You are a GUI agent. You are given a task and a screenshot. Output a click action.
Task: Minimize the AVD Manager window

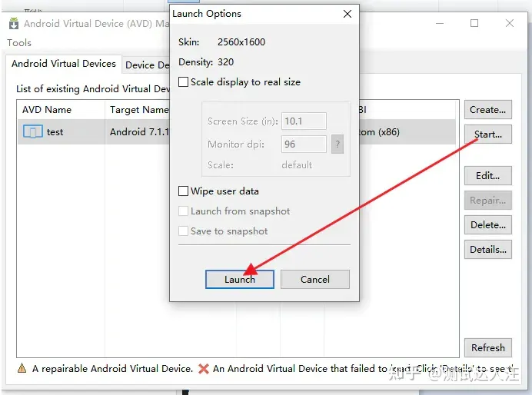click(x=440, y=23)
